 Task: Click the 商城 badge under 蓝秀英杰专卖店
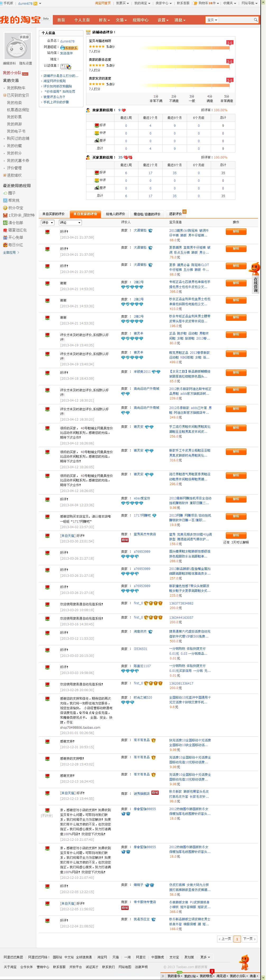(x=125, y=540)
